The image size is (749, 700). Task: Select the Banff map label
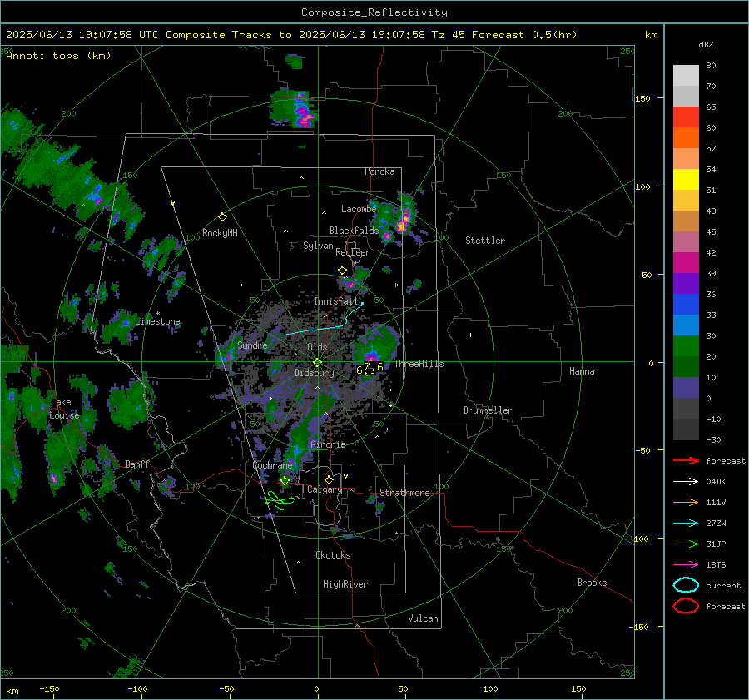137,464
